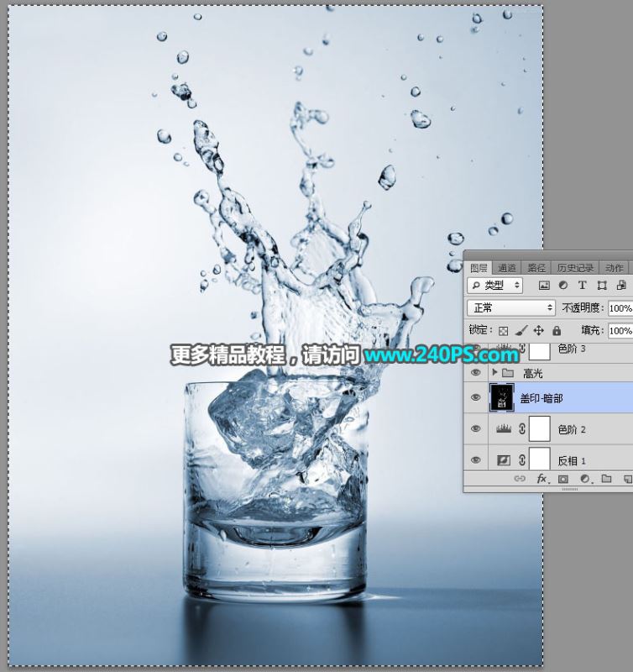This screenshot has height=672, width=633.
Task: Select the 色阶 2 layer name
Action: [572, 429]
